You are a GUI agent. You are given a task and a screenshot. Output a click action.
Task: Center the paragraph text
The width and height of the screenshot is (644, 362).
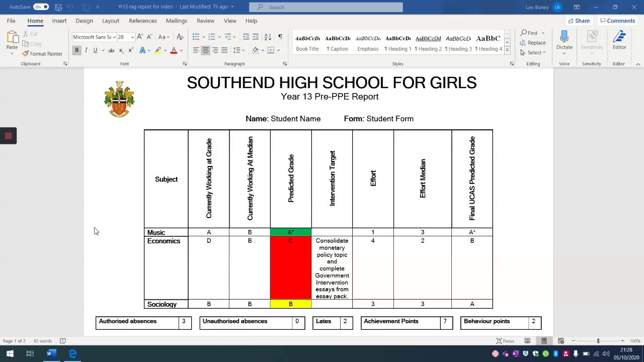point(205,50)
